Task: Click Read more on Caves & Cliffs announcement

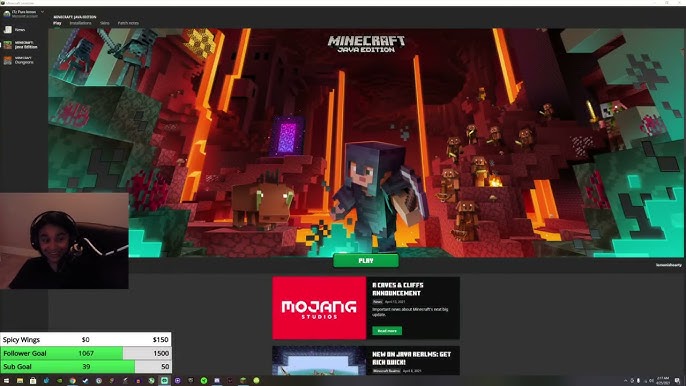Action: pos(387,331)
